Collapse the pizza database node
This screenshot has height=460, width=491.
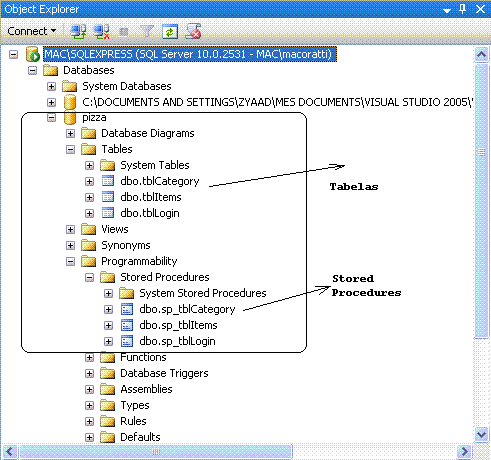tap(51, 117)
